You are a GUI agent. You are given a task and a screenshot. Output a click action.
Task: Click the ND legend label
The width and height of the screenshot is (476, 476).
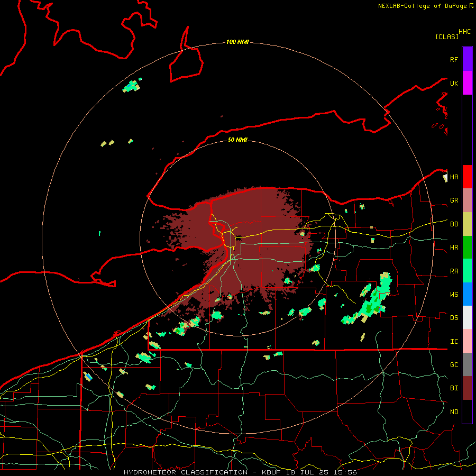[x=454, y=412]
